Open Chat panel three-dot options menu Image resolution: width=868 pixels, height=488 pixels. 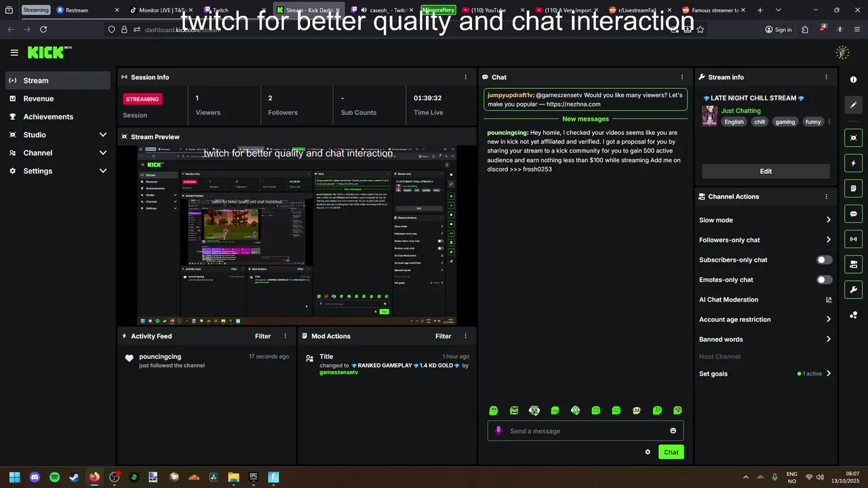682,77
